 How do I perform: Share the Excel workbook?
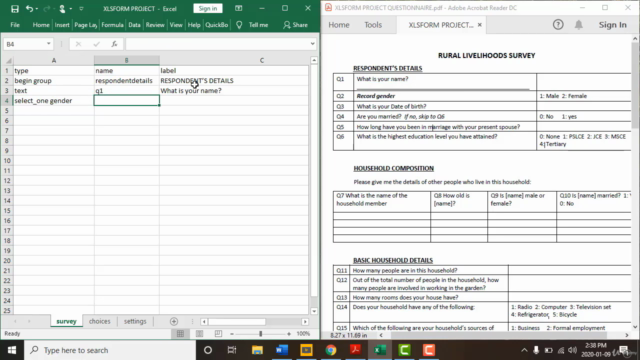[x=296, y=25]
